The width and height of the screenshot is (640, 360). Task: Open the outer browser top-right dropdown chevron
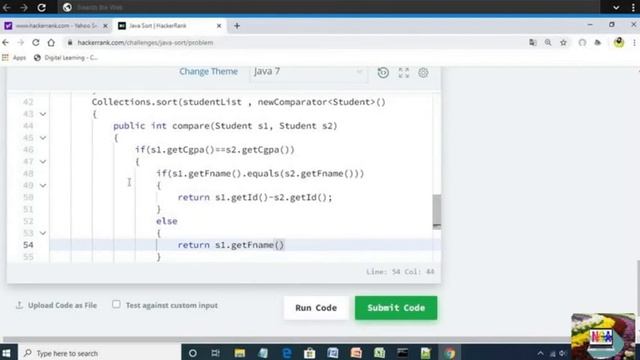(616, 7)
